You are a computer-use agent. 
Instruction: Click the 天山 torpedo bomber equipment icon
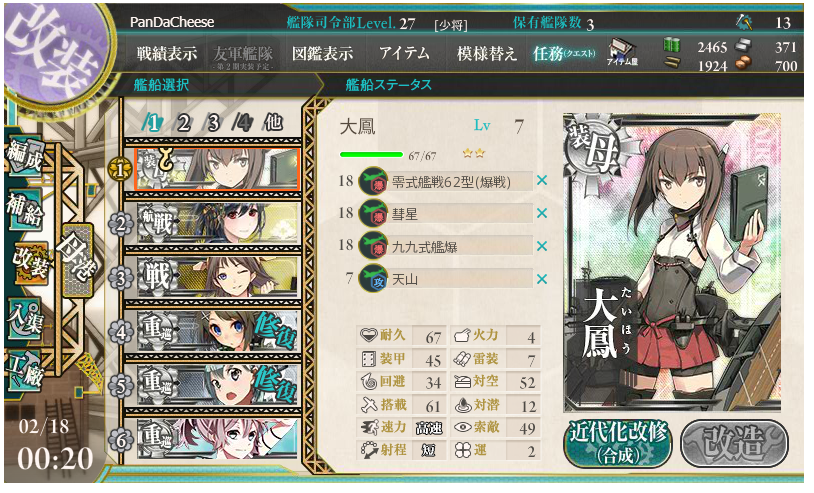(x=373, y=279)
